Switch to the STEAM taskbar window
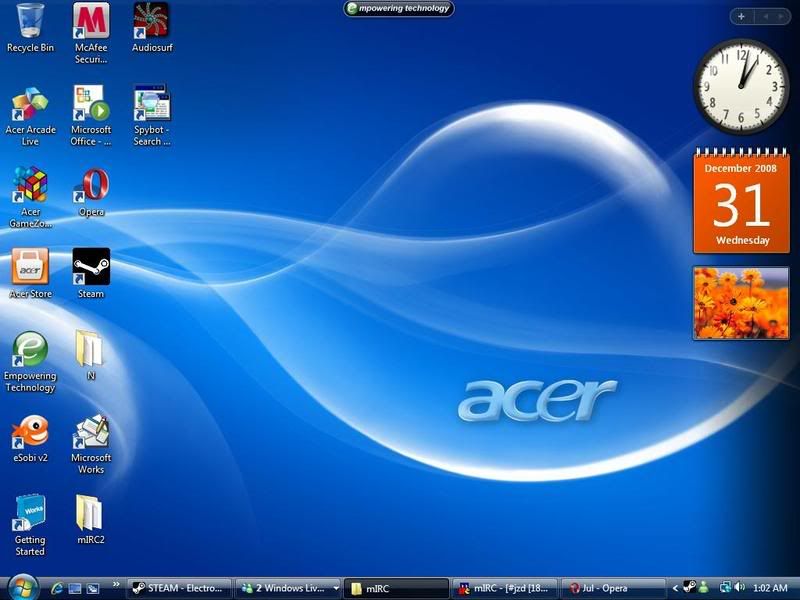 pos(180,588)
